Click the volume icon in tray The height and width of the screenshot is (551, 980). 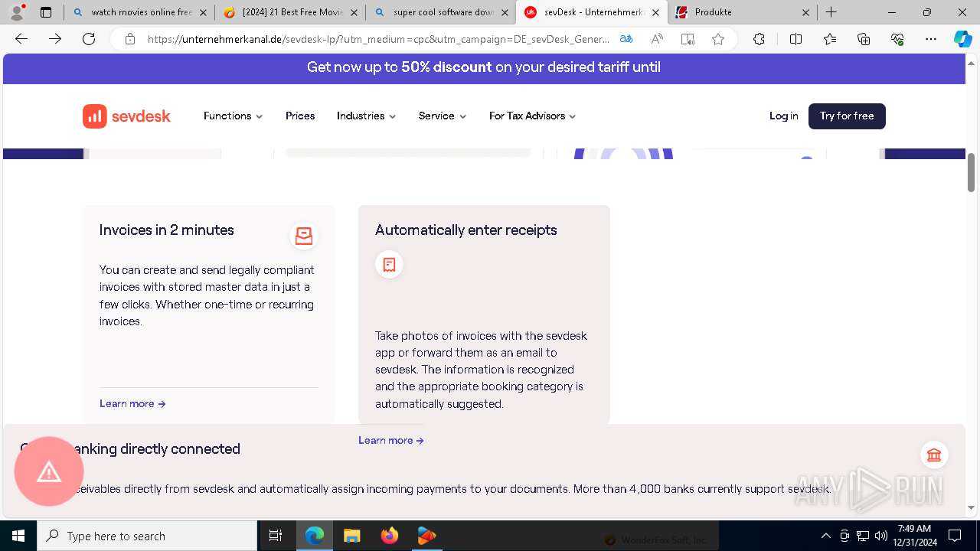(880, 536)
